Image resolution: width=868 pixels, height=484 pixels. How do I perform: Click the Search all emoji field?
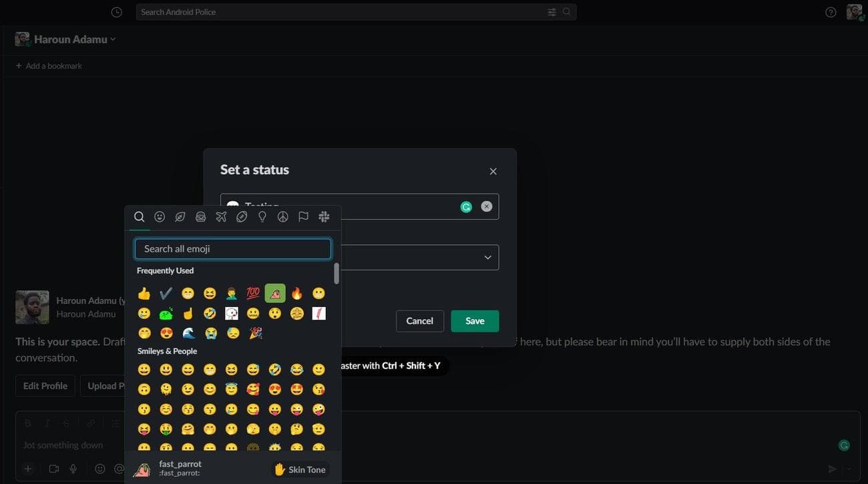click(232, 248)
